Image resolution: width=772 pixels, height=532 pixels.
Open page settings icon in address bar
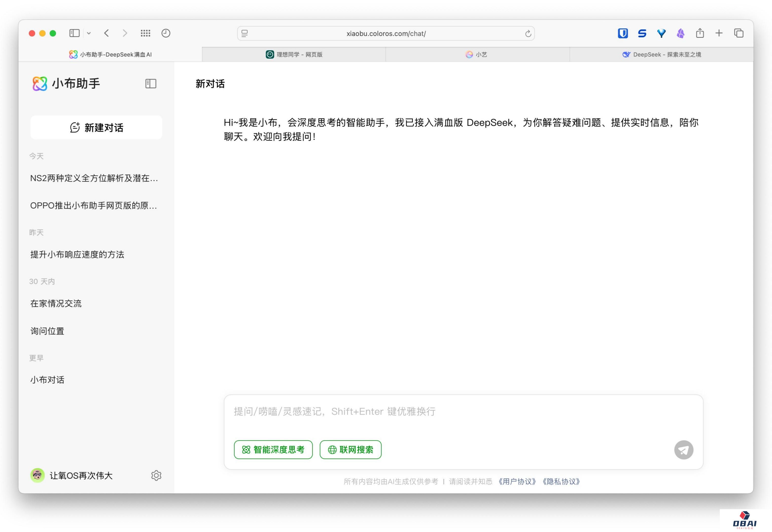click(x=244, y=33)
